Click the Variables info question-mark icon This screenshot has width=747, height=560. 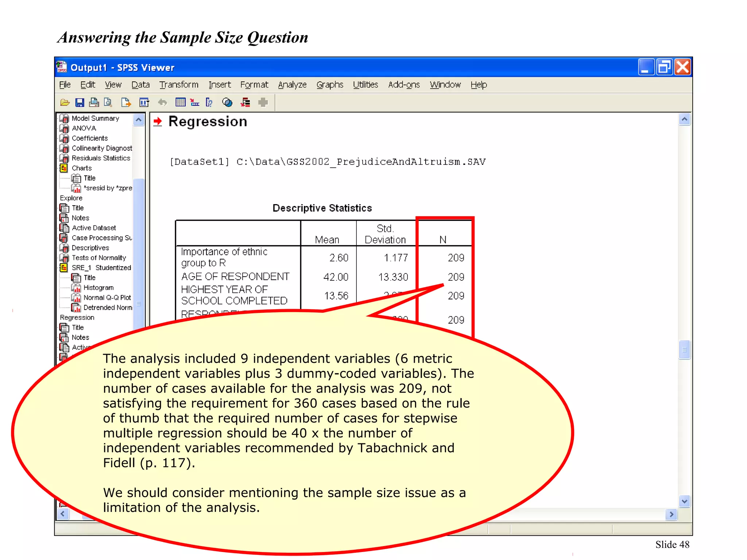pos(209,102)
